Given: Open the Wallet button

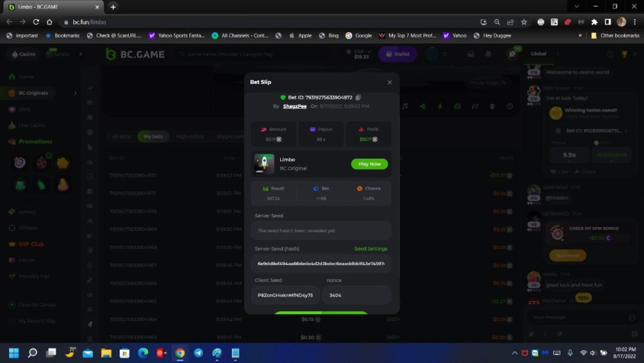Looking at the screenshot, I should click(397, 54).
